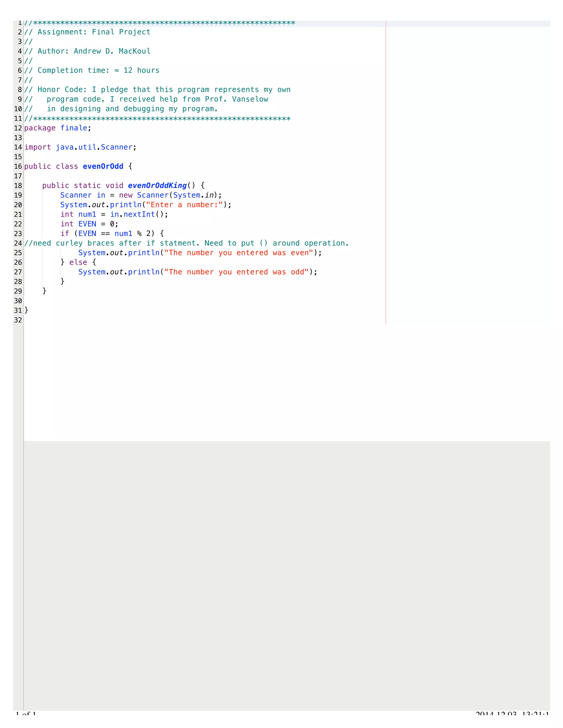Click the '//need curley braces' comment line

[186, 243]
